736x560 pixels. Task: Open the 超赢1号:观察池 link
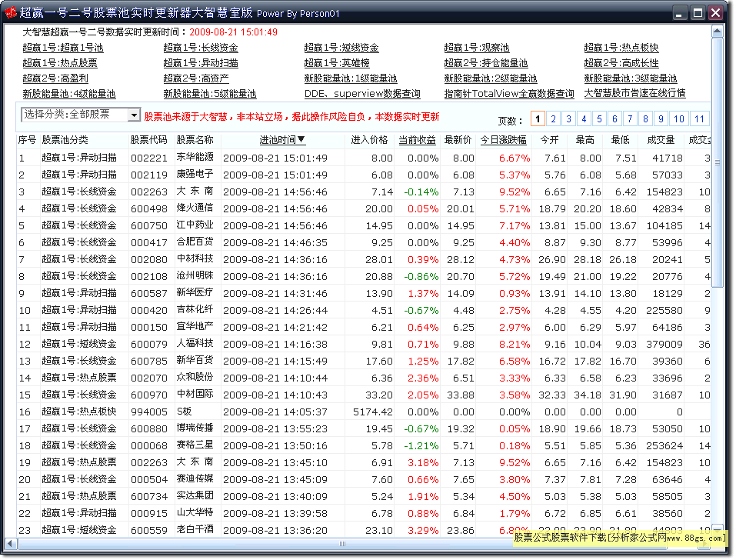476,48
